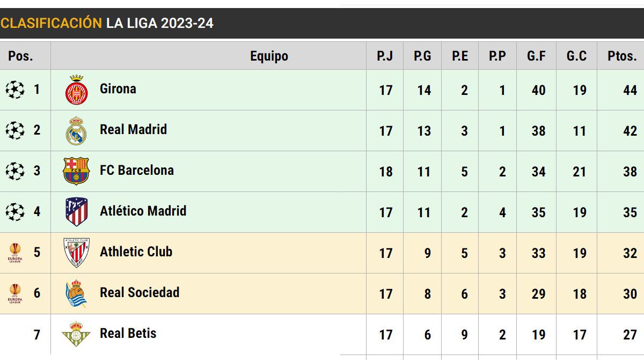Click Europa League icon beside position 6
The height and width of the screenshot is (362, 644).
coord(15,293)
